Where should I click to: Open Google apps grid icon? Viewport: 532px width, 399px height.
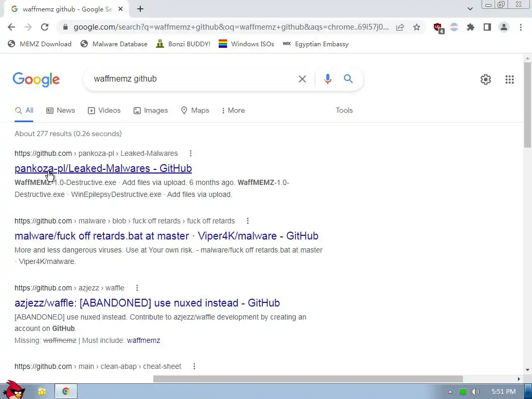[x=509, y=79]
